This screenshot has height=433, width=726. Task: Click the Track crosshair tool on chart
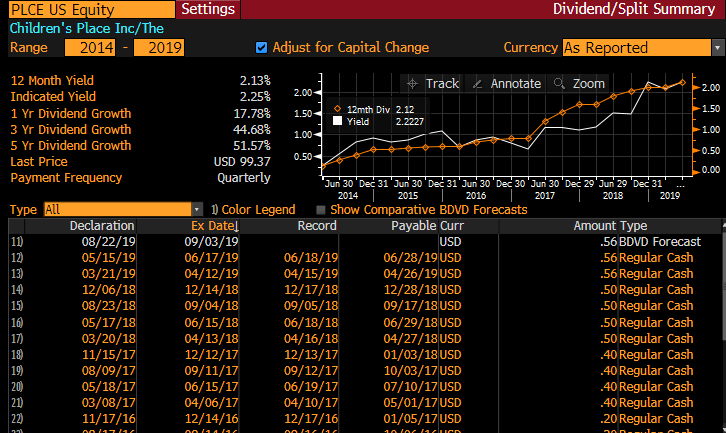(x=432, y=84)
